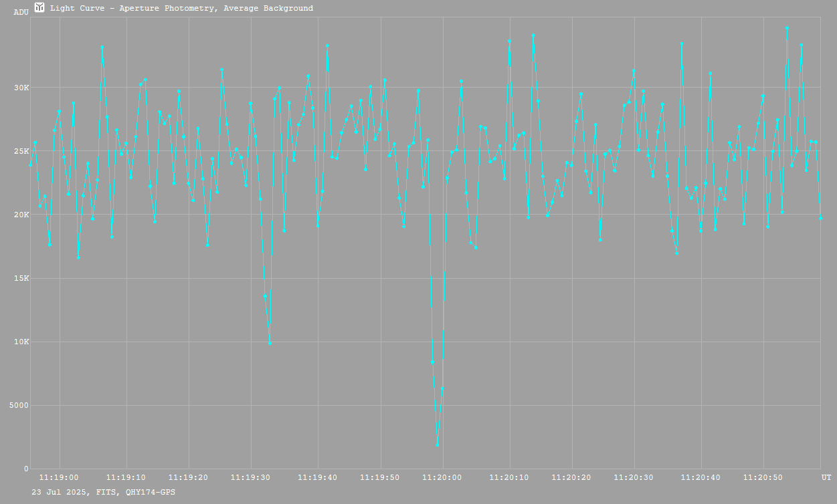Image resolution: width=837 pixels, height=504 pixels.
Task: Select the 11:20:50 time axis tick label
Action: [763, 477]
